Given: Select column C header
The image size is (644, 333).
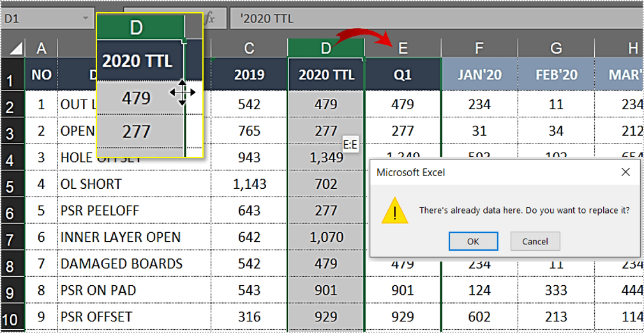Looking at the screenshot, I should [249, 48].
